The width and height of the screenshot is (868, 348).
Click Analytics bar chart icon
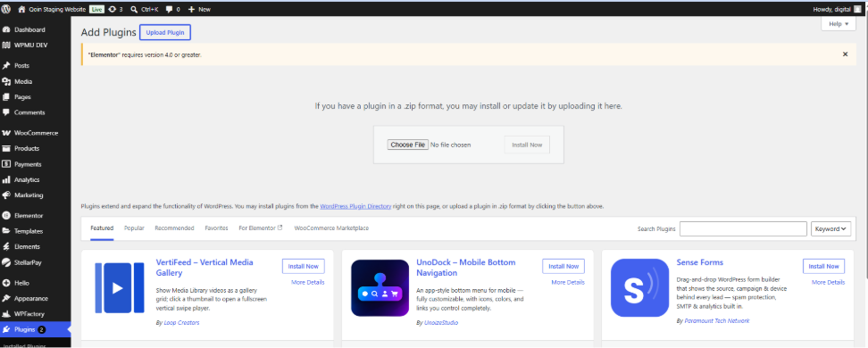(6, 180)
